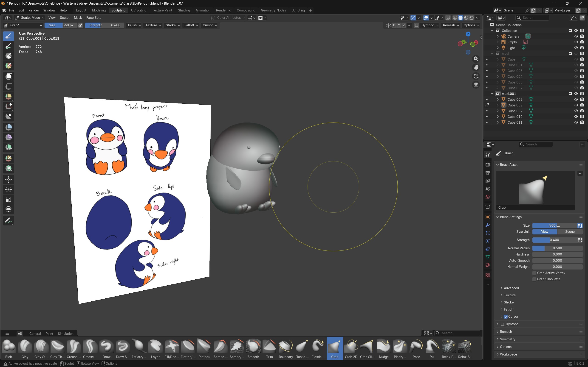588x367 pixels.
Task: Switch to the Shading workspace tab
Action: tap(184, 11)
